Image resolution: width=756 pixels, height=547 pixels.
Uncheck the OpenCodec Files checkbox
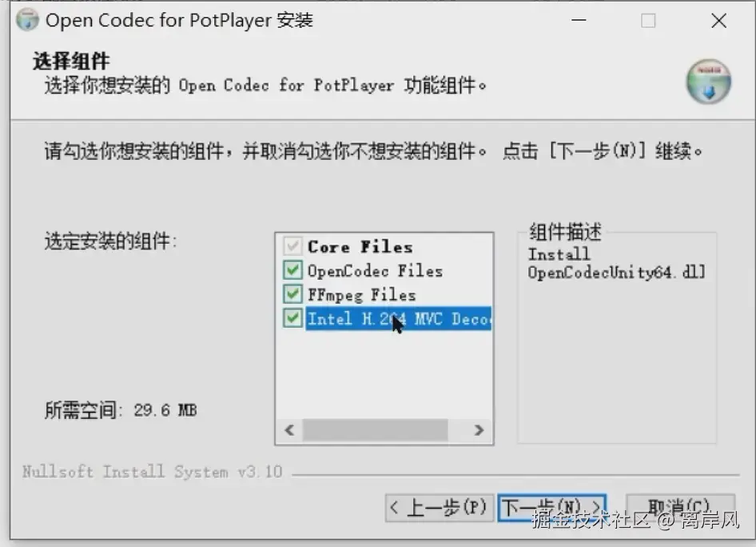[292, 270]
